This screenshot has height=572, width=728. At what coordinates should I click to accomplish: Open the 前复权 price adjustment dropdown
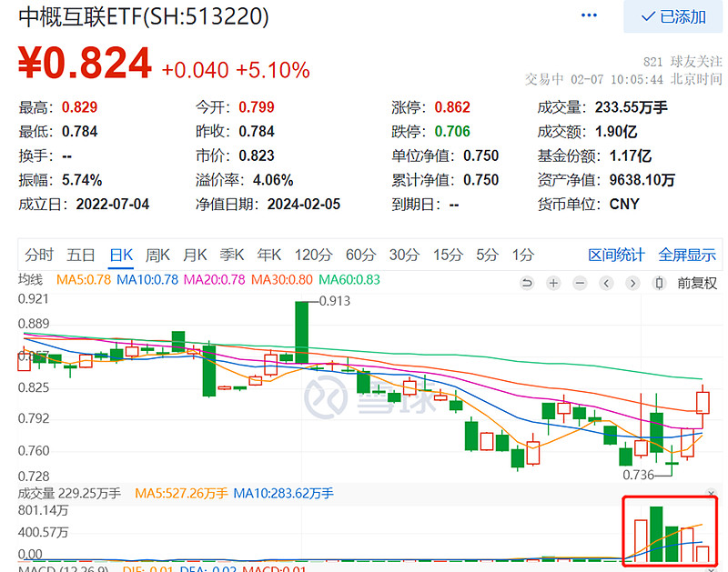click(x=696, y=283)
